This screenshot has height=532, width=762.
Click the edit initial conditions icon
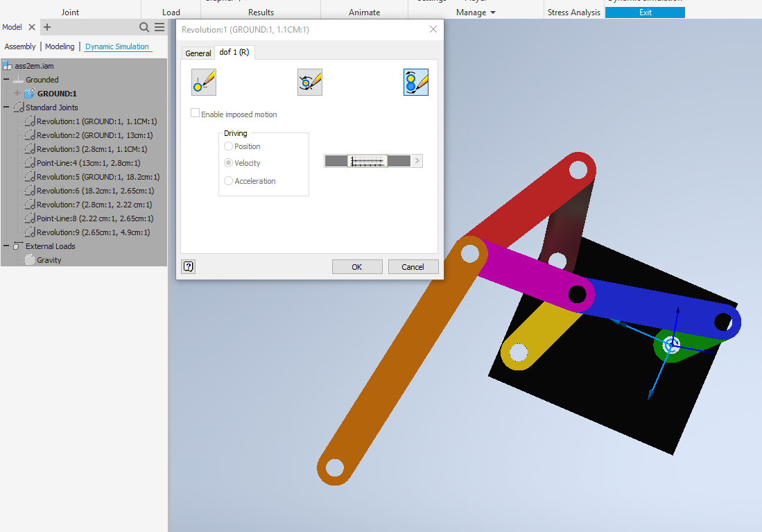pyautogui.click(x=204, y=82)
